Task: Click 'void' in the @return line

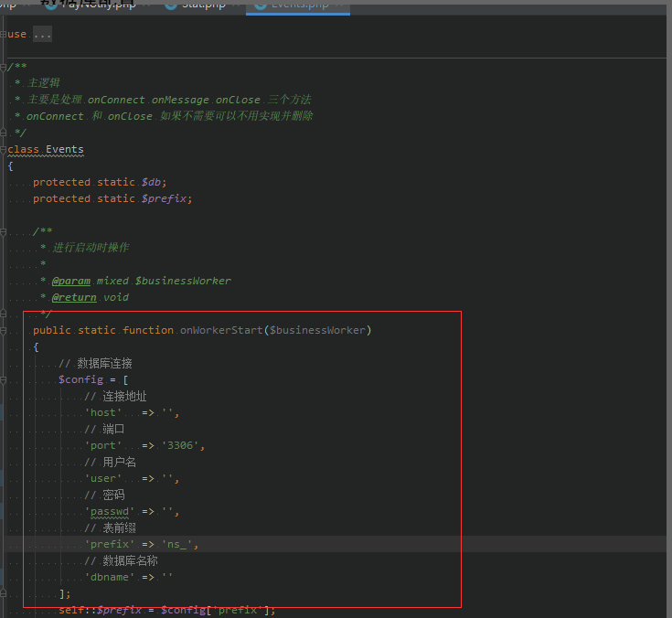Action: tap(116, 297)
